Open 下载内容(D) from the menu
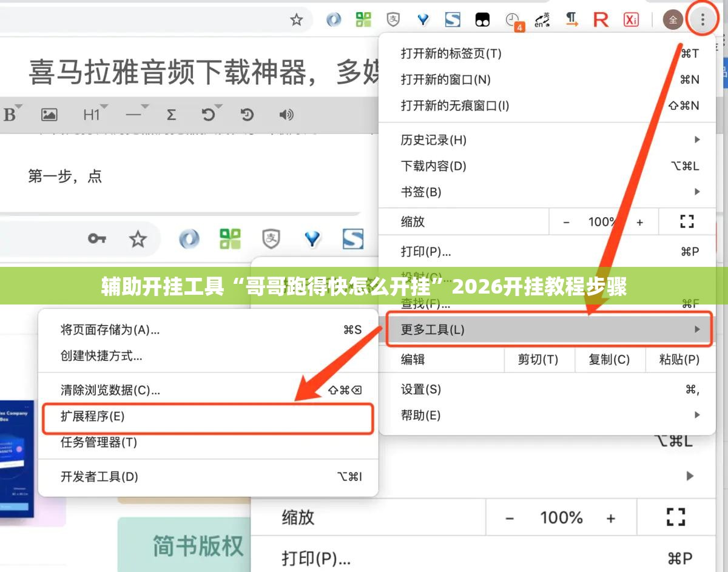This screenshot has height=572, width=728. 547,166
